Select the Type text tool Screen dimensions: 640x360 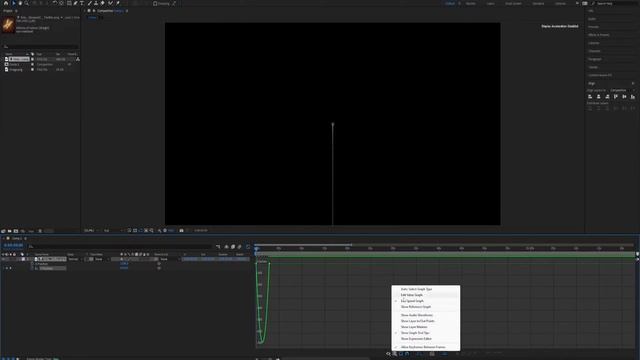pyautogui.click(x=82, y=3)
